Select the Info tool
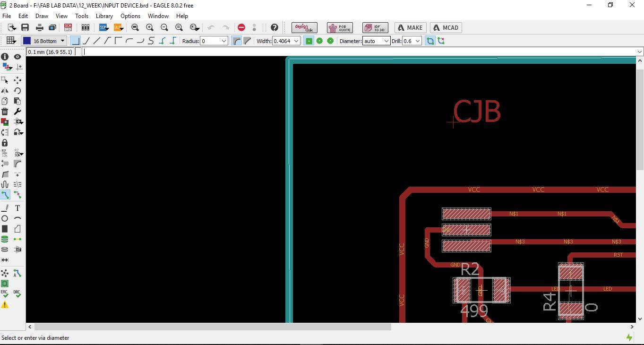Image resolution: width=644 pixels, height=345 pixels. 5,57
